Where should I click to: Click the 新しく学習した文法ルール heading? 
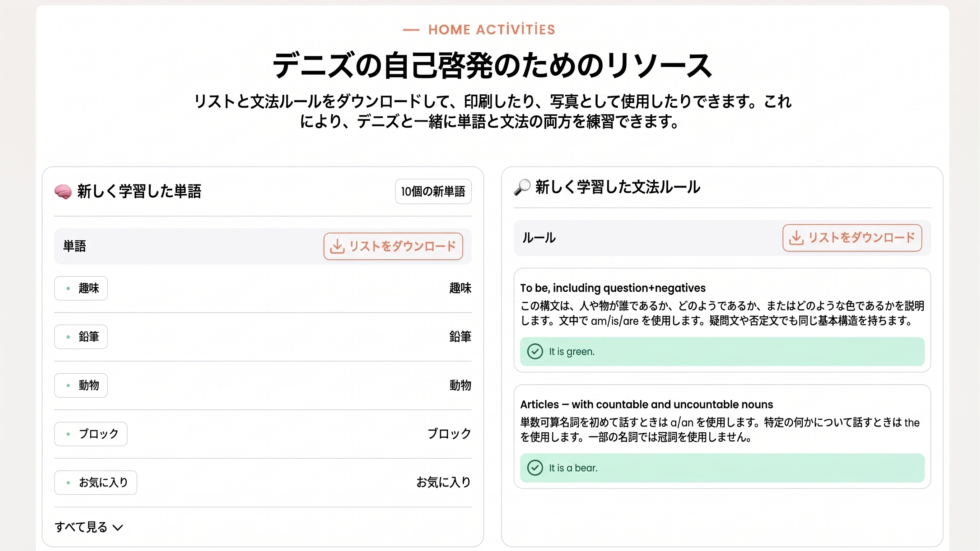click(x=617, y=187)
